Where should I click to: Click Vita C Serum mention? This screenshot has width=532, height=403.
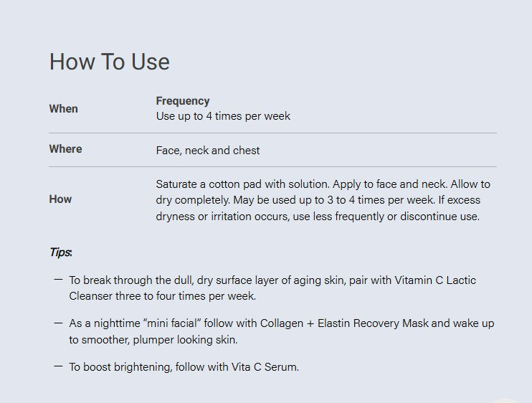click(265, 366)
